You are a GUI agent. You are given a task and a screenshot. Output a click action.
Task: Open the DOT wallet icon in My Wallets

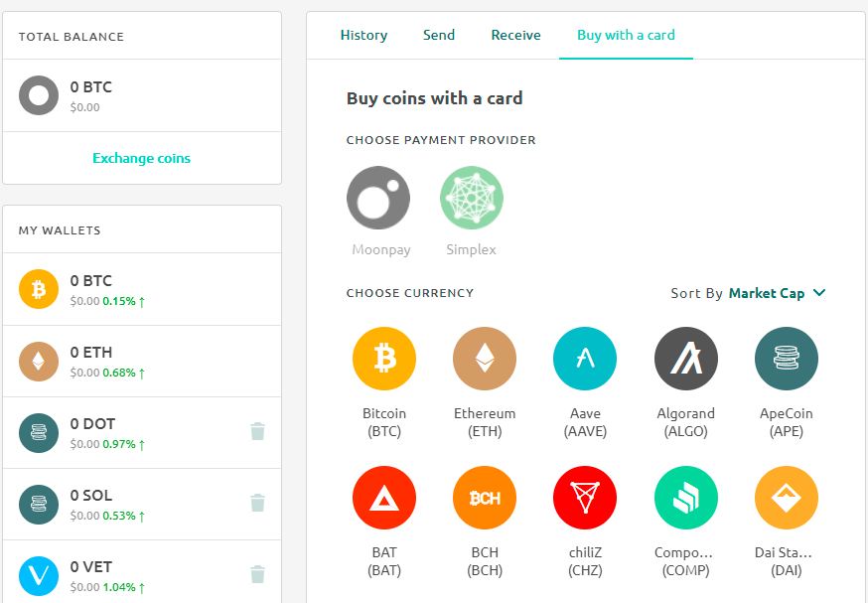(39, 433)
